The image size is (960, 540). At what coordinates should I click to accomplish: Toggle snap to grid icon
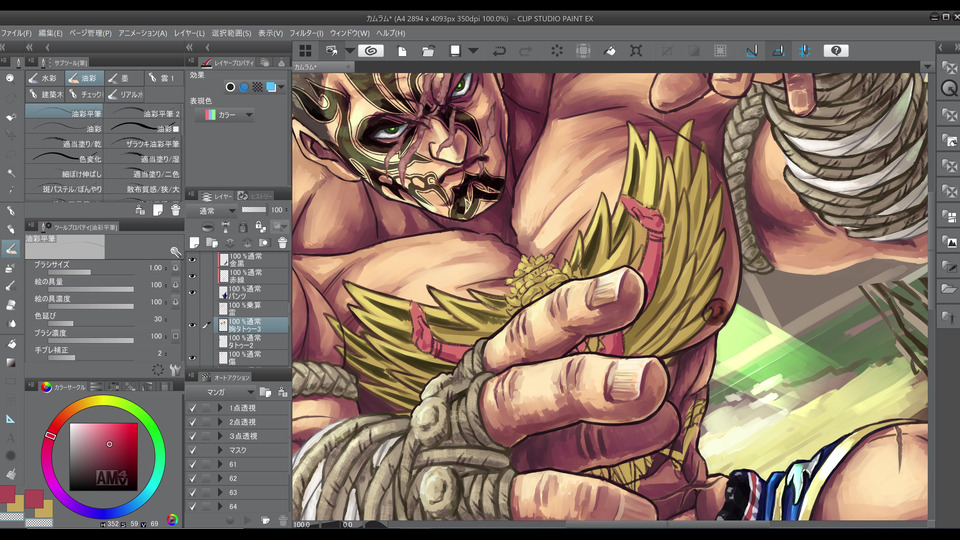(x=804, y=51)
